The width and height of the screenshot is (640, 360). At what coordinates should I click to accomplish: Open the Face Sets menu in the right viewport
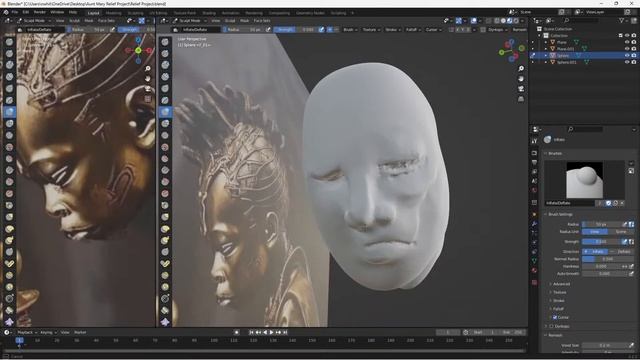coord(262,21)
